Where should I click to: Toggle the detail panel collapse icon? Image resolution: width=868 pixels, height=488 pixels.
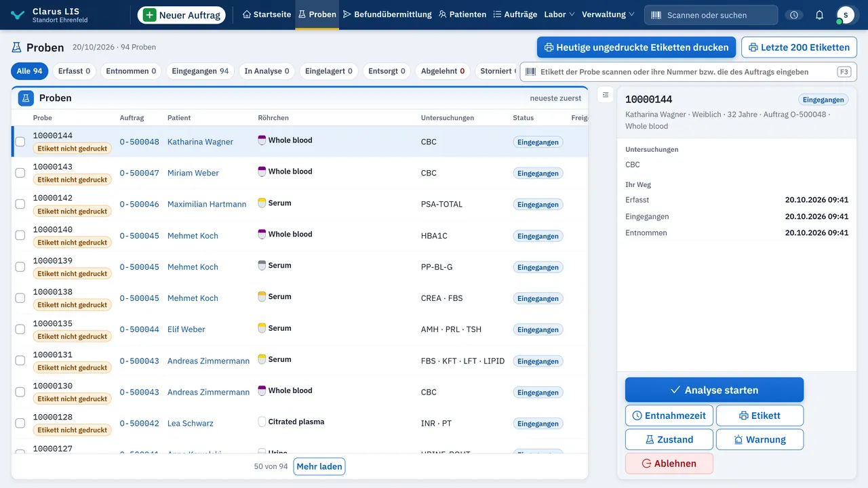[606, 95]
